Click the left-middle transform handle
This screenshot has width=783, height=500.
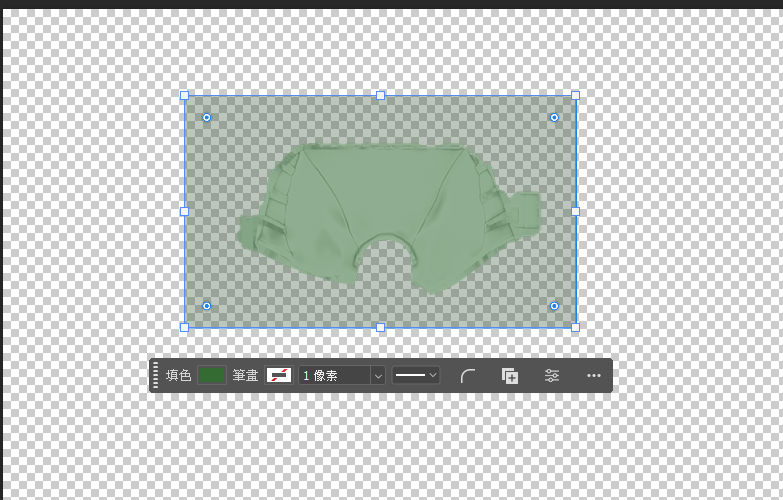pos(184,211)
